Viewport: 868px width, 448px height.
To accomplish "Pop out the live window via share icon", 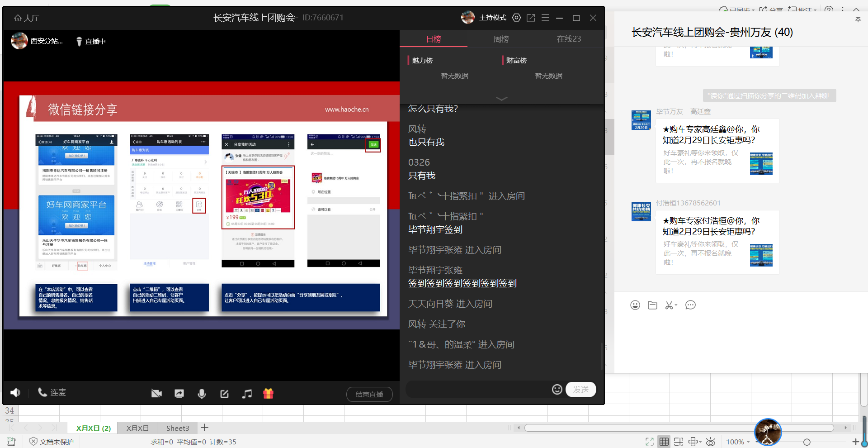I will tap(531, 18).
